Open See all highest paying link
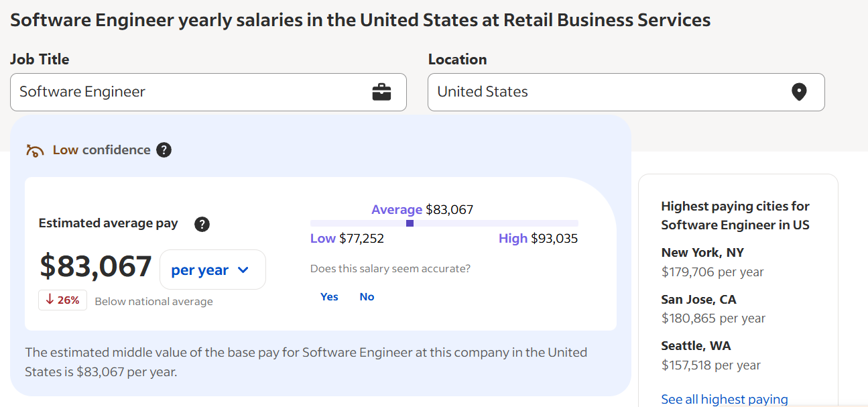868x407 pixels. (x=725, y=399)
